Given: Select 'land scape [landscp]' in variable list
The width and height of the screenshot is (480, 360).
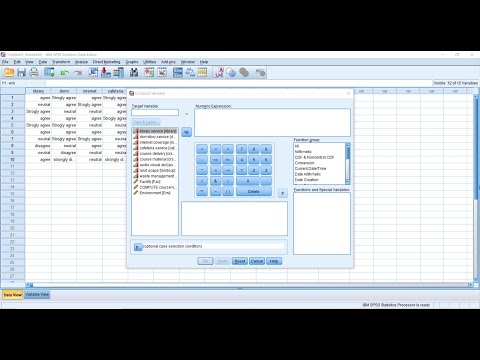Looking at the screenshot, I should click(x=155, y=170).
